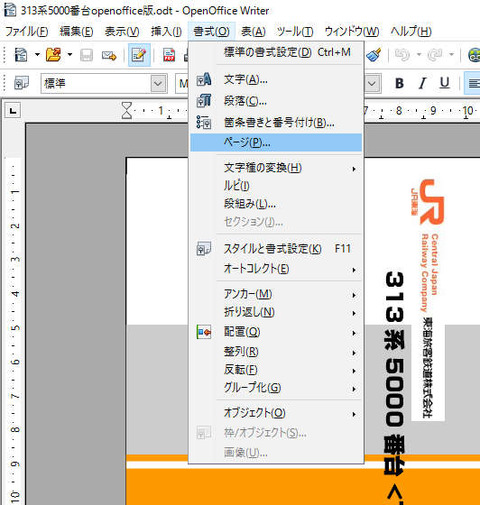Screen dimensions: 480x505
Task: Click the OpenOffice document icon in title bar
Action: (10, 10)
